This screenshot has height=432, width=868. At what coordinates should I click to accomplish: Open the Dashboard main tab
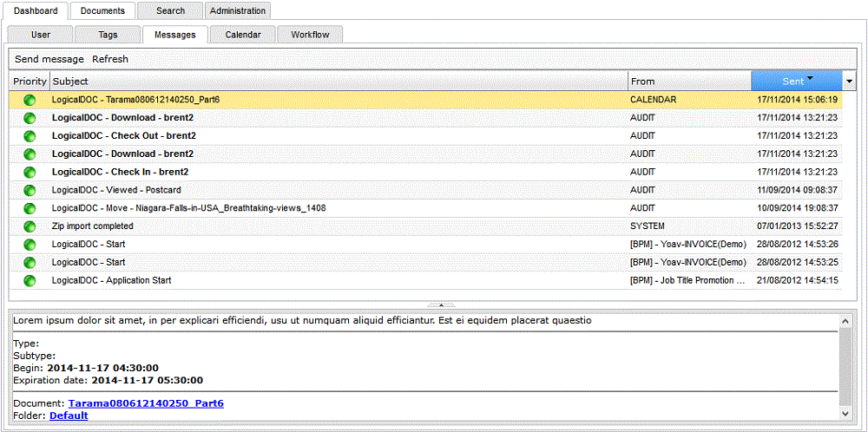pyautogui.click(x=36, y=10)
